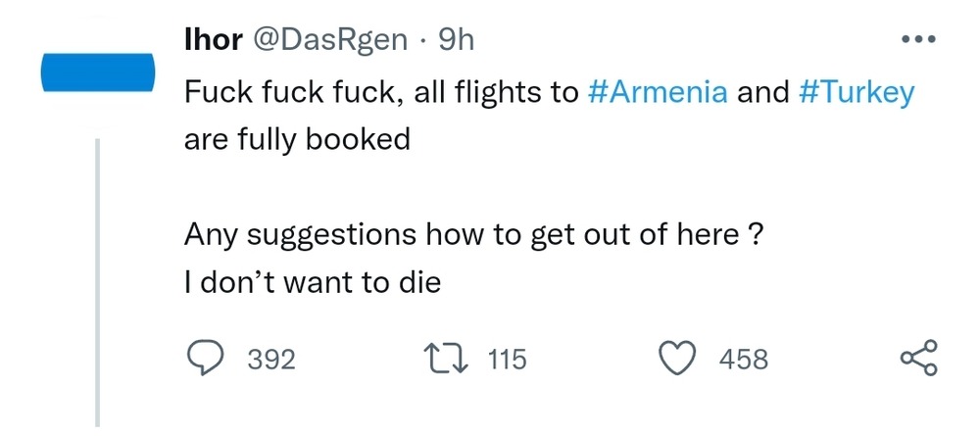
Task: Retweet this tweet using the arrows icon
Action: (447, 360)
